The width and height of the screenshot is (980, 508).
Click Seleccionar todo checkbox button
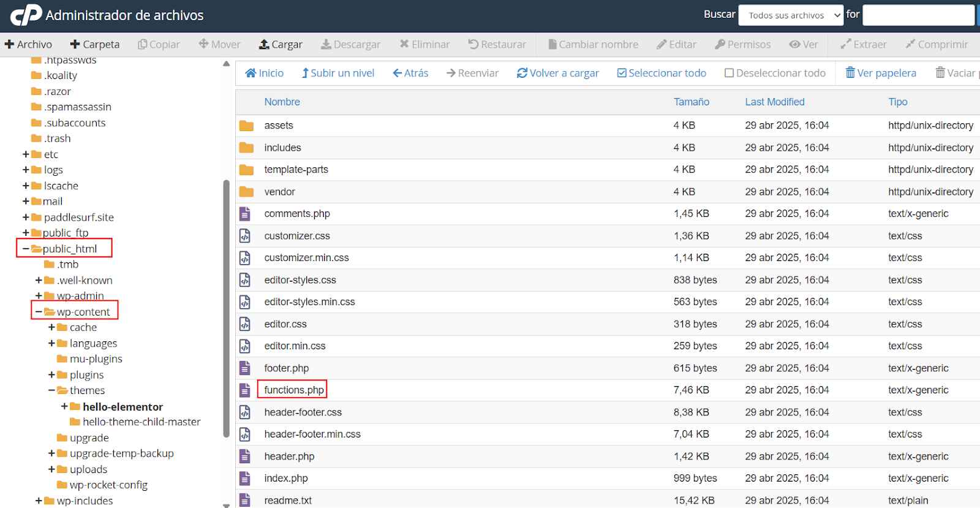[x=661, y=73]
